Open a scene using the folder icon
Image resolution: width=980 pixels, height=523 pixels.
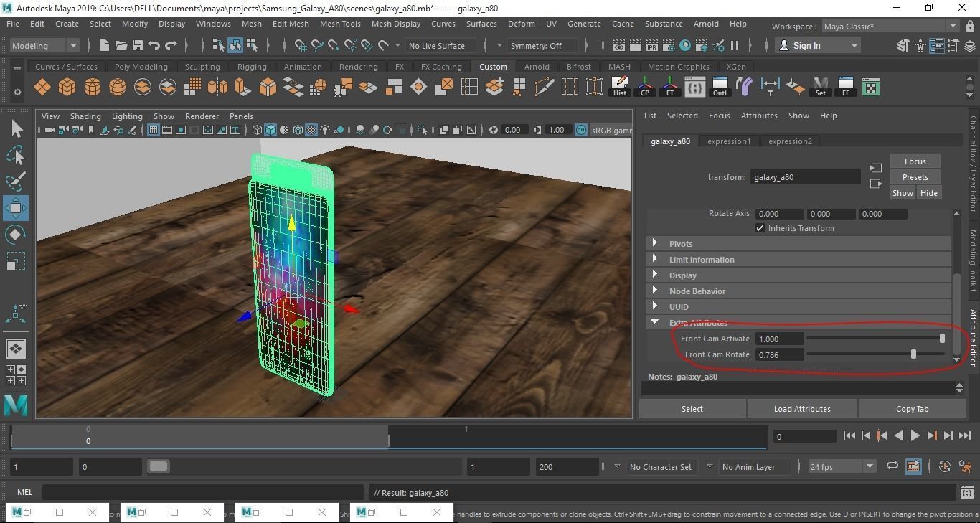pyautogui.click(x=121, y=46)
